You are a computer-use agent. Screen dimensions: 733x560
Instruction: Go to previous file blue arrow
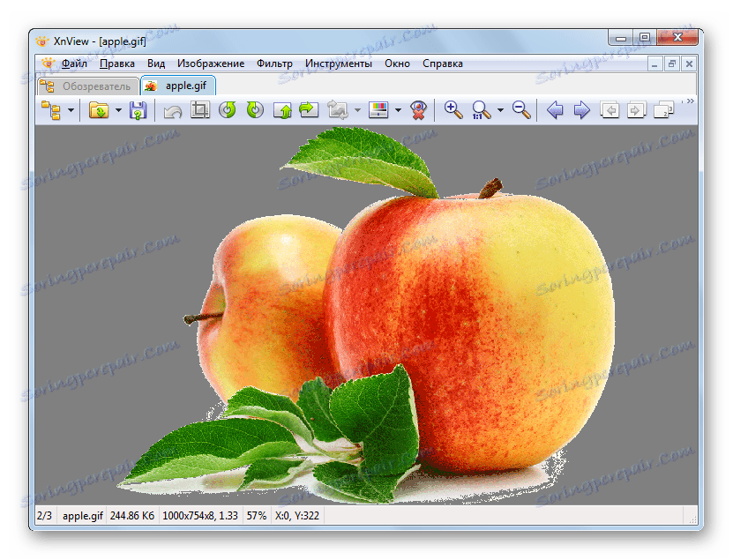[x=555, y=111]
